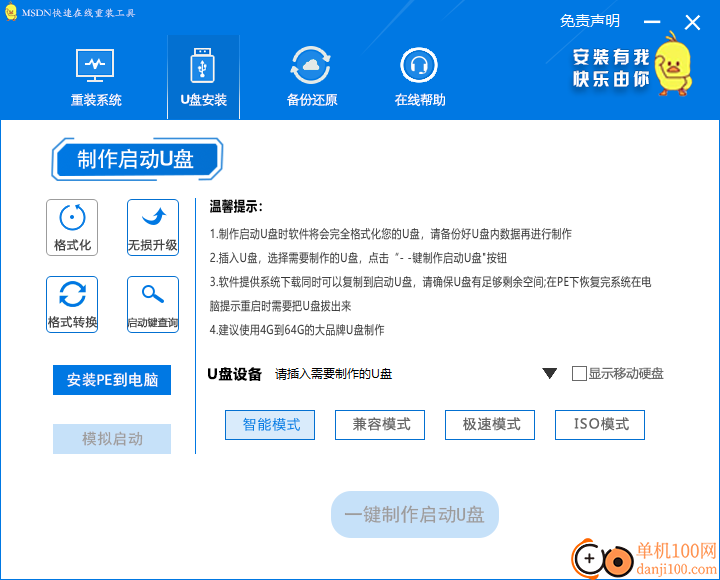The width and height of the screenshot is (720, 580).
Task: Open the U盘设备 device dropdown arrow
Action: 550,373
